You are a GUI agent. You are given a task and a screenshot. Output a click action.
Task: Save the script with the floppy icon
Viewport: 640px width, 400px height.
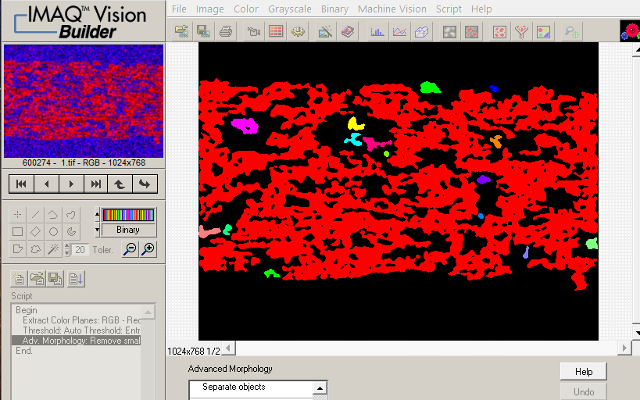(x=55, y=279)
